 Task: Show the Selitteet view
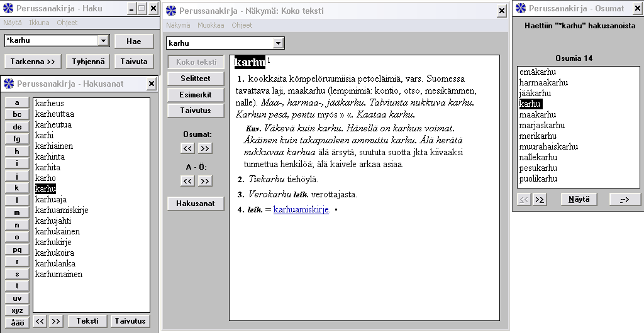pyautogui.click(x=196, y=79)
